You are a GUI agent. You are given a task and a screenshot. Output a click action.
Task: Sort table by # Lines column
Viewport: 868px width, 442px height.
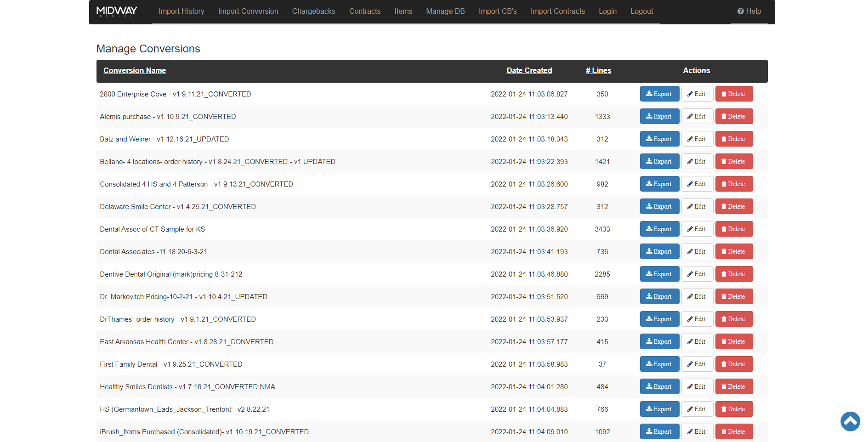coord(598,70)
